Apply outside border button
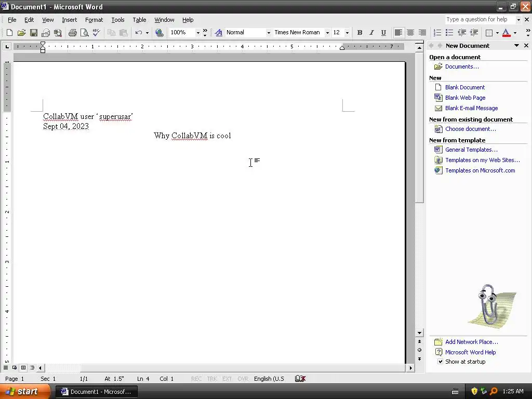 tap(489, 33)
